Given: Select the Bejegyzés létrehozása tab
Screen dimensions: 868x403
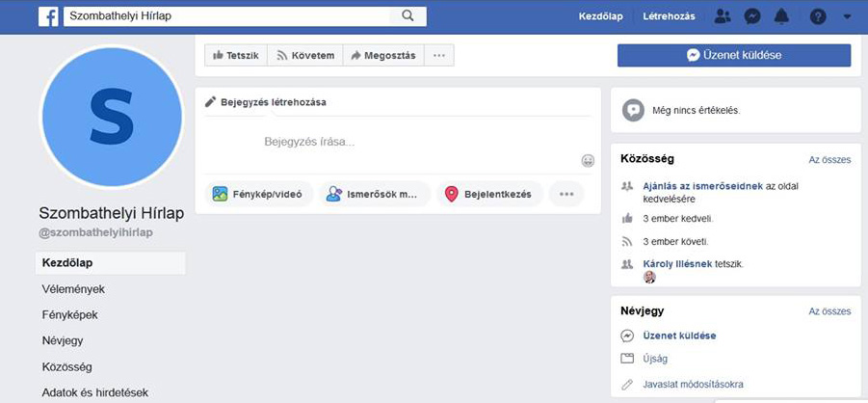Looking at the screenshot, I should click(x=266, y=102).
